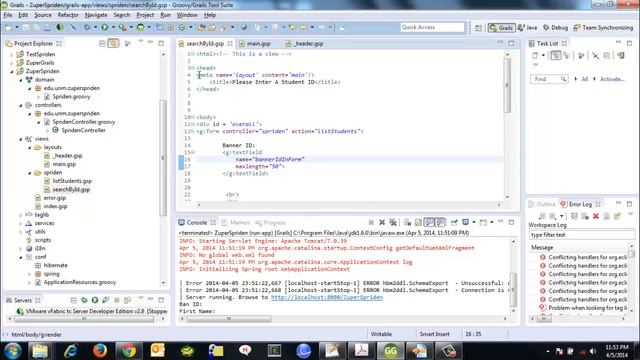Minimize the editor area
640x360 pixels.
click(x=500, y=43)
